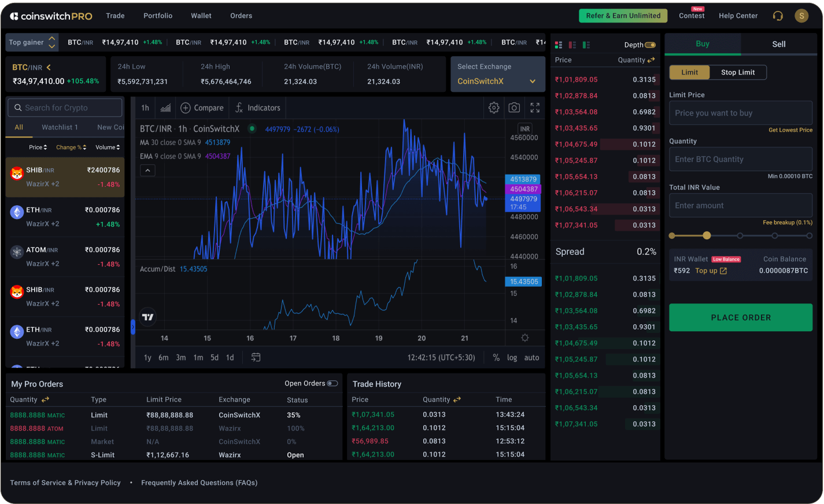Click the 25% amount slider handle
This screenshot has width=824, height=504.
click(707, 235)
